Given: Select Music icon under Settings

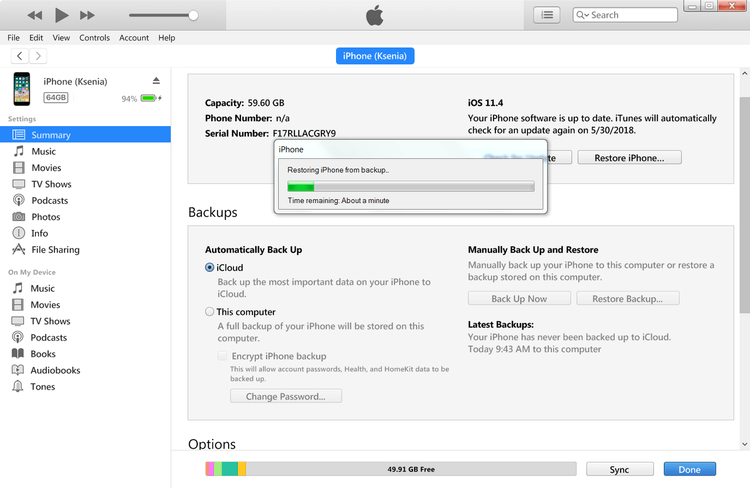Looking at the screenshot, I should 19,151.
